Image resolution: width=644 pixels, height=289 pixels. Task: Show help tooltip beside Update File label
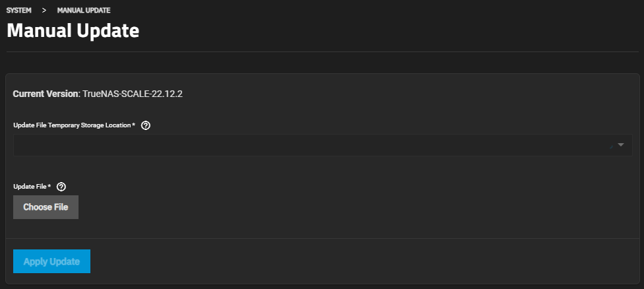point(61,187)
